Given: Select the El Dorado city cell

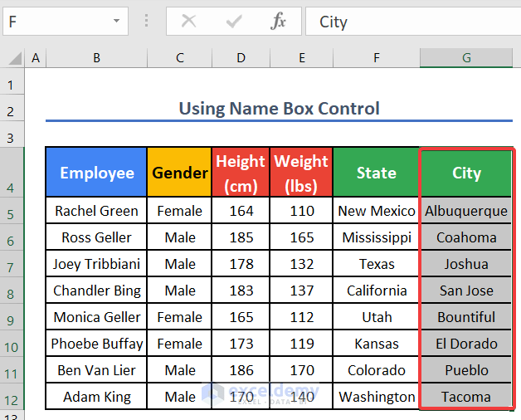Looking at the screenshot, I should (x=466, y=344).
